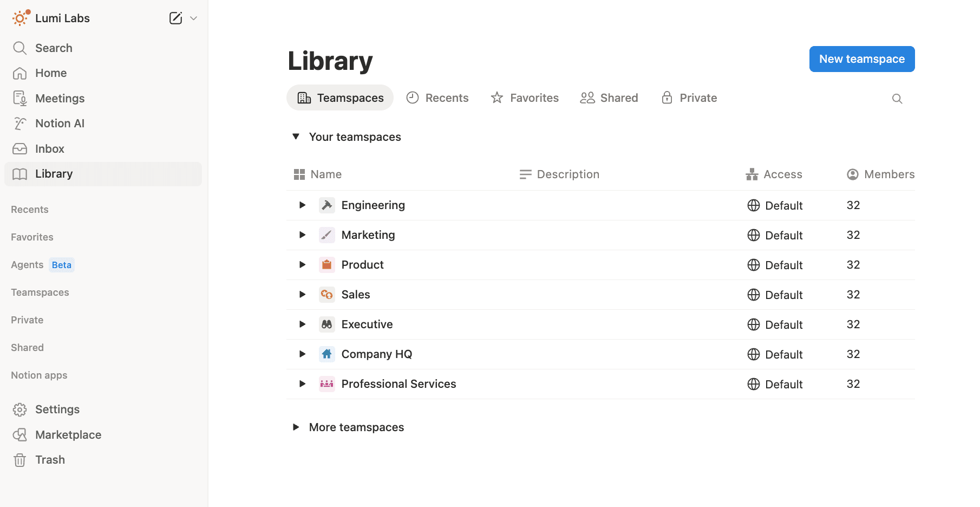Open the Agents Beta section

point(27,264)
